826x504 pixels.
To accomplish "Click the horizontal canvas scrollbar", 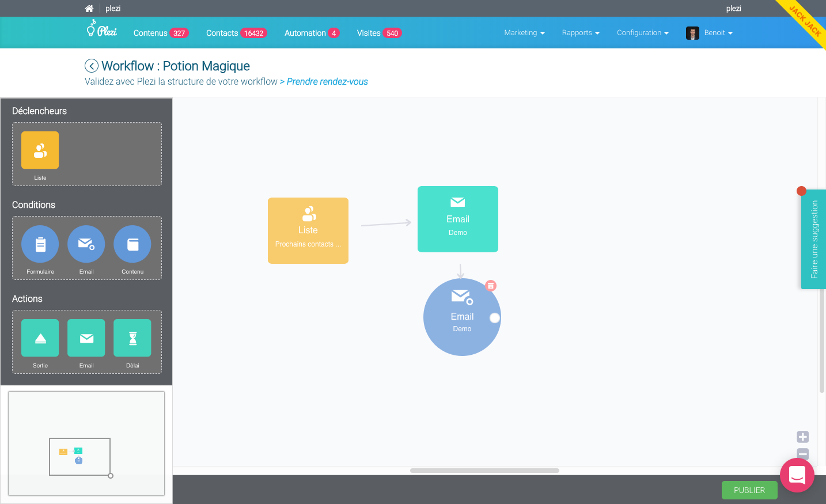I will click(x=484, y=471).
